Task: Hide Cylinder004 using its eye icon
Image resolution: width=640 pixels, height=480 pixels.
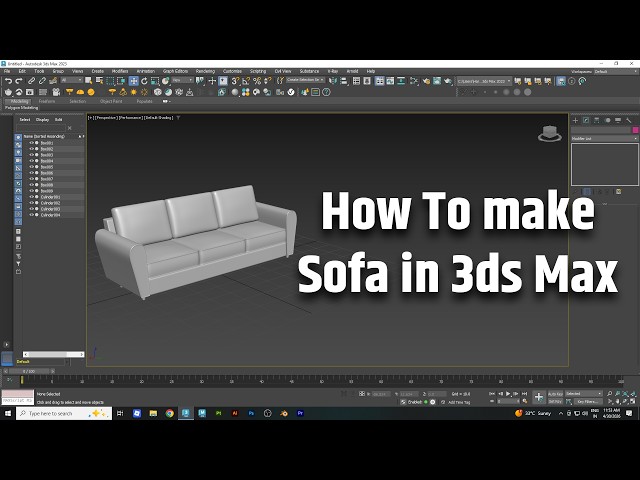Action: [x=31, y=215]
